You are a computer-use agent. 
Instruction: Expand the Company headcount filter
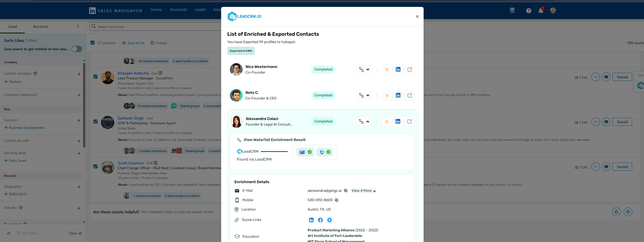pos(79,95)
